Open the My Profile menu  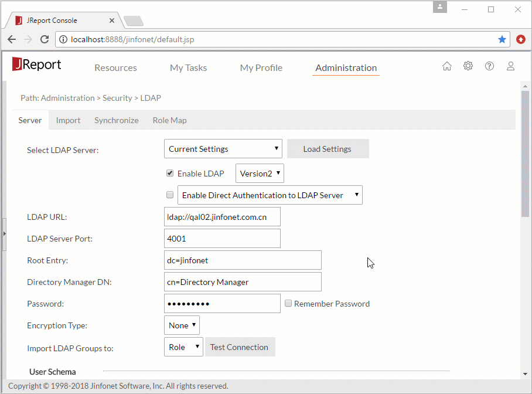click(261, 68)
